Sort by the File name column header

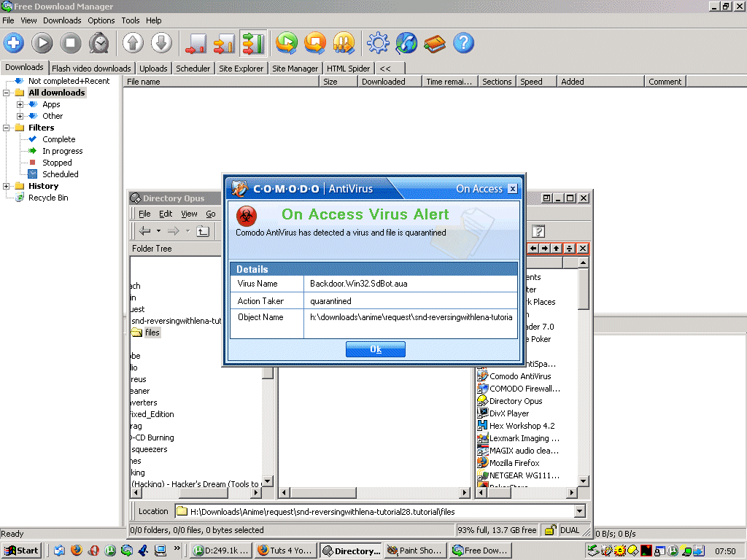point(220,82)
